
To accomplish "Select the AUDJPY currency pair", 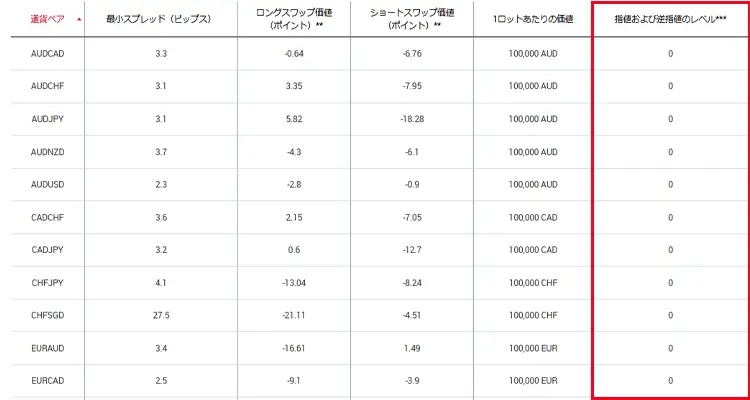I will (x=47, y=119).
